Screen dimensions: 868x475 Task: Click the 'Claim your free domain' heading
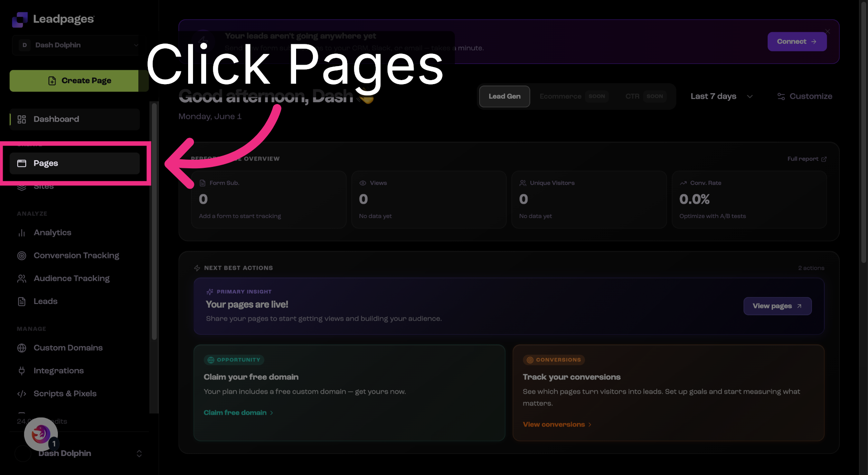tap(251, 377)
